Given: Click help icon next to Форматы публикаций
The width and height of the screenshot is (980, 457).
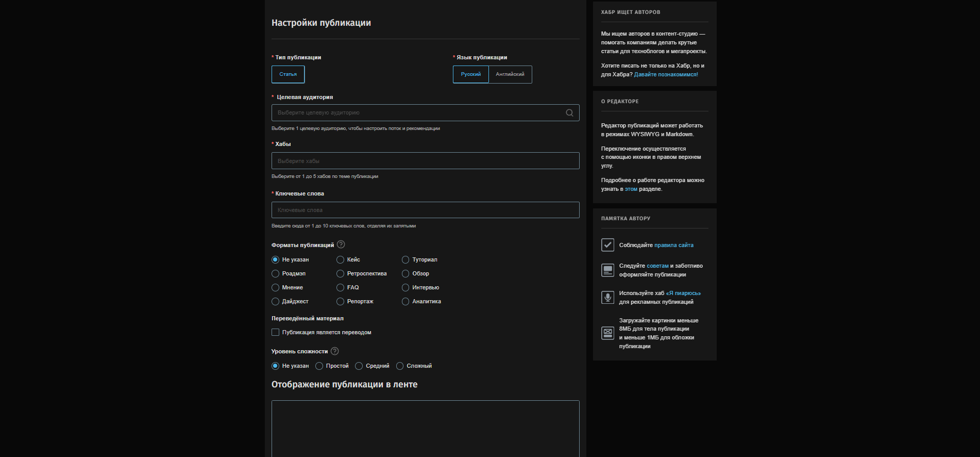Looking at the screenshot, I should tap(341, 244).
